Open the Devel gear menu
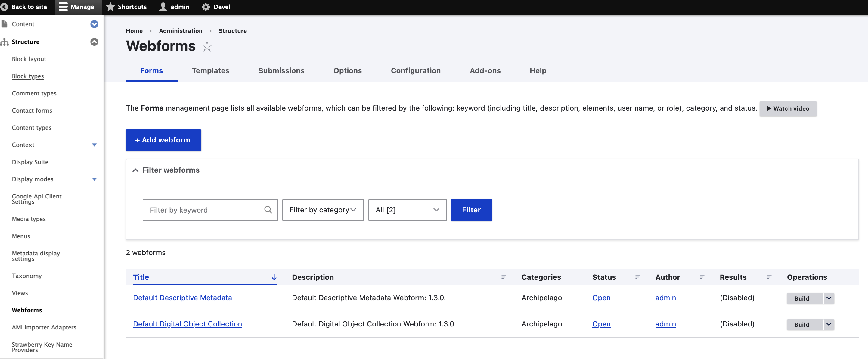868x359 pixels. click(x=206, y=7)
